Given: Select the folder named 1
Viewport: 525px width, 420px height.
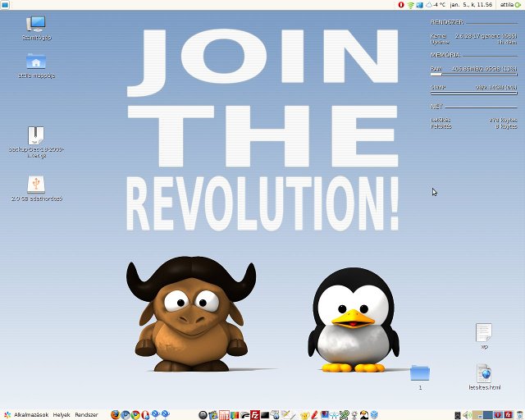Looking at the screenshot, I should coord(420,377).
